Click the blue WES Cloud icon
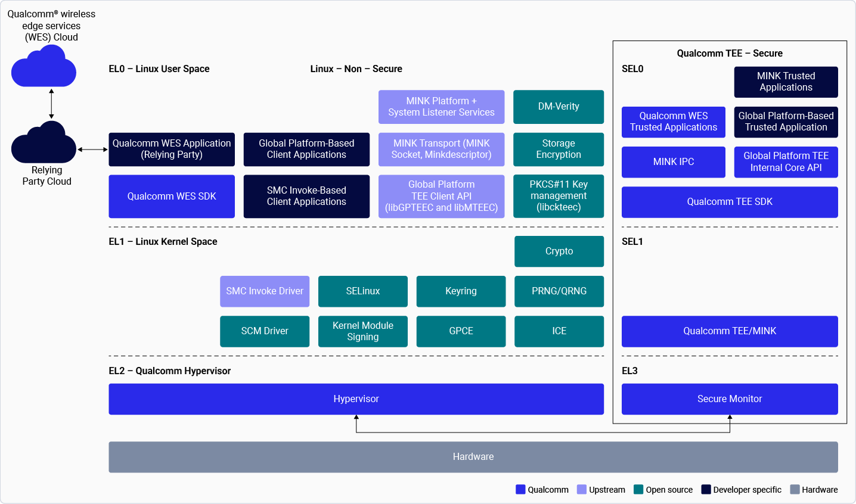 click(x=44, y=66)
